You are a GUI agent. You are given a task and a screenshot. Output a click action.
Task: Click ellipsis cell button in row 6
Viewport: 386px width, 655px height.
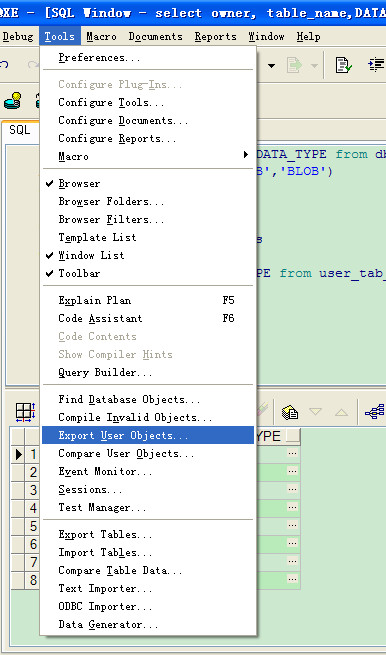(292, 543)
